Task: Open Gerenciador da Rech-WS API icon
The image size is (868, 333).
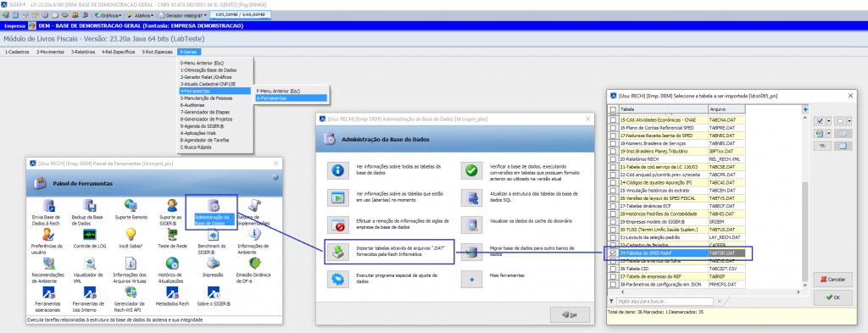Action: click(131, 292)
